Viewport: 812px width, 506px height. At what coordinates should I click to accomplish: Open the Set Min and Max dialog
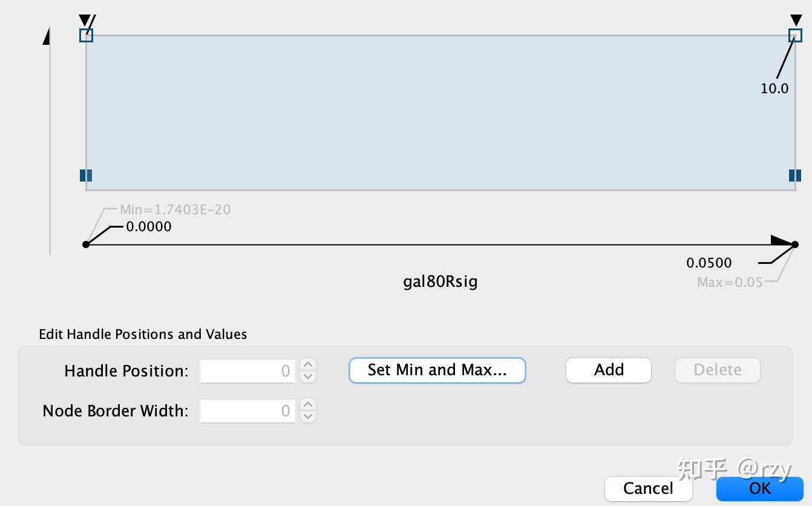[437, 370]
